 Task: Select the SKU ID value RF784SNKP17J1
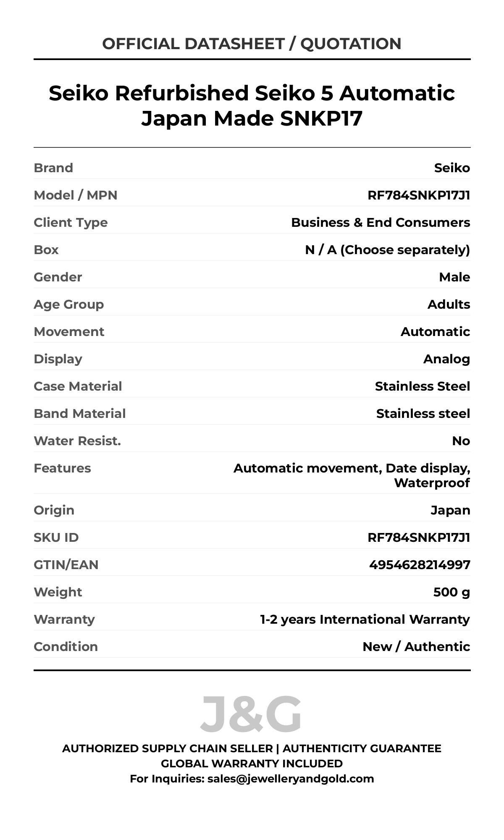(x=418, y=538)
